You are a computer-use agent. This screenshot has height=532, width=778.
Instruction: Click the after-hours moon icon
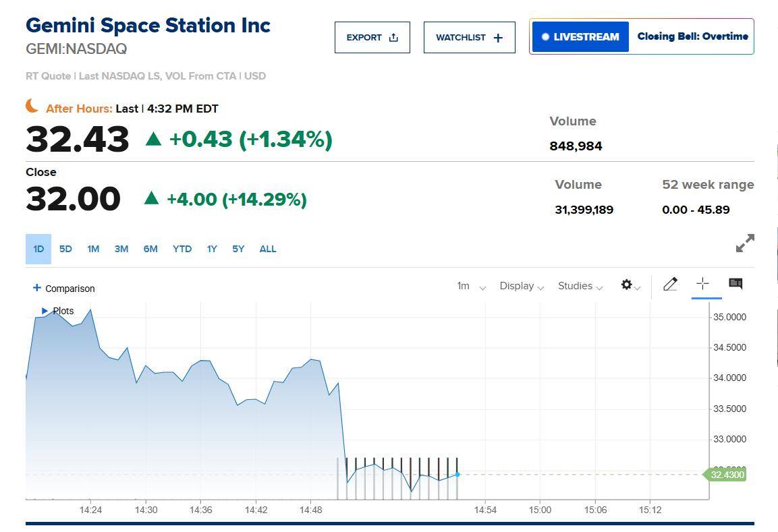pyautogui.click(x=32, y=106)
